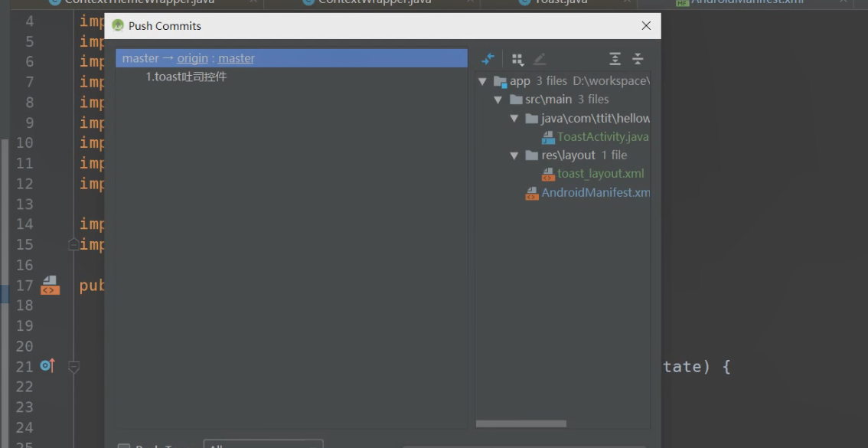868x448 pixels.
Task: Click the Push Commits dialog title text
Action: click(x=165, y=26)
